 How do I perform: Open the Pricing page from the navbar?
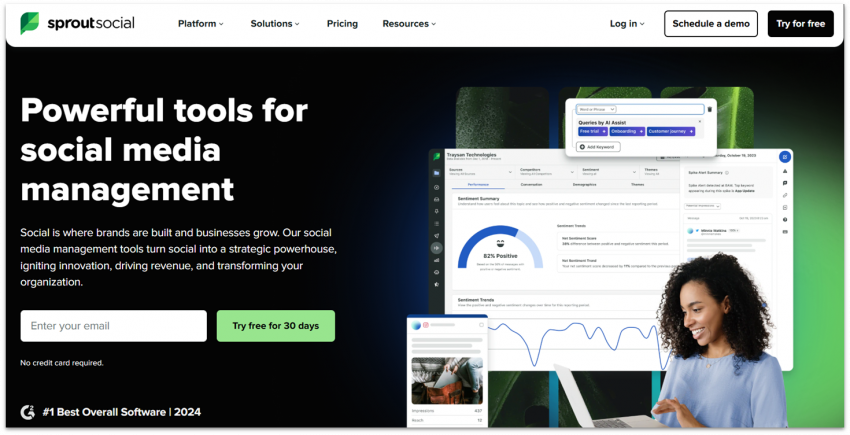[342, 24]
